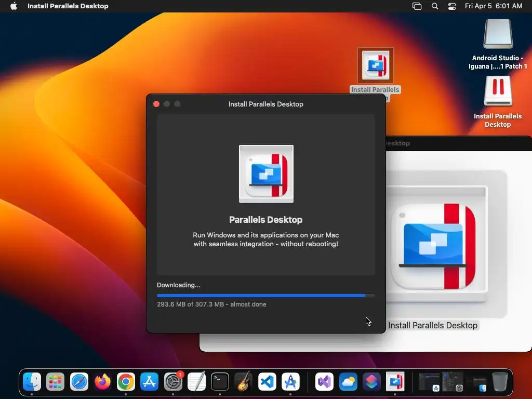Select Android Studio Iguana disk on desktop

(498, 44)
